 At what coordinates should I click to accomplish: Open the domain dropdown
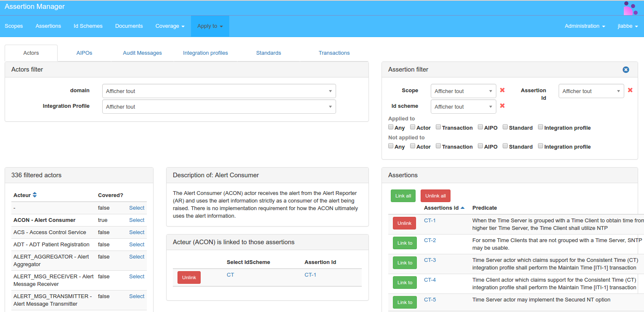219,91
